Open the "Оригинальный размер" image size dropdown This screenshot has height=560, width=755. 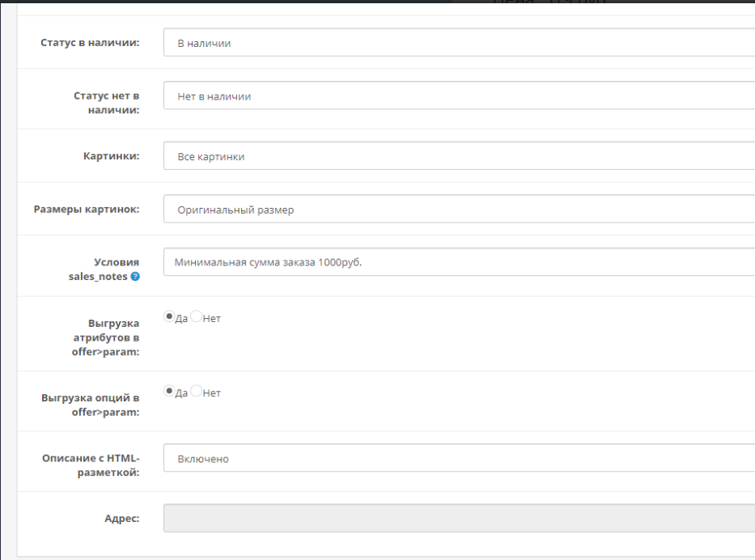click(x=458, y=209)
